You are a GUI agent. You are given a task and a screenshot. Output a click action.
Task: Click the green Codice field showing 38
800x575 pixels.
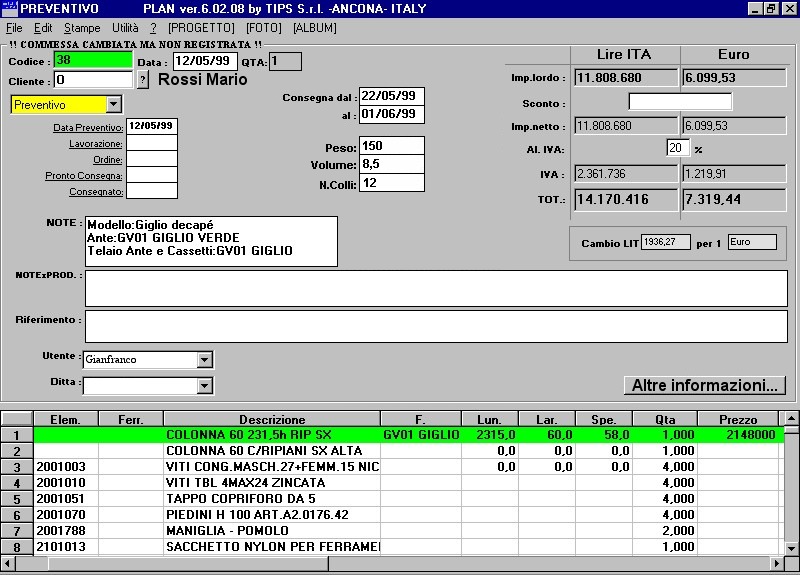[93, 60]
